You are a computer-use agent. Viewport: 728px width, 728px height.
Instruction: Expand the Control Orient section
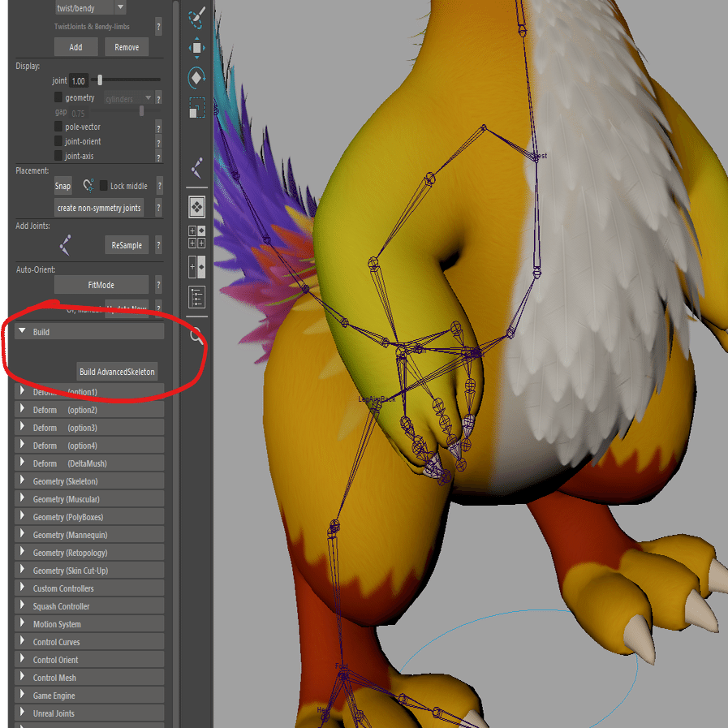click(89, 660)
